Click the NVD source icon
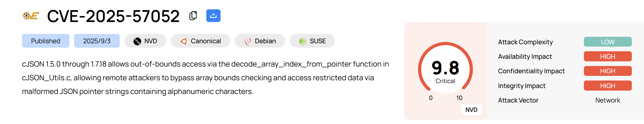The image size is (644, 124). click(x=137, y=41)
